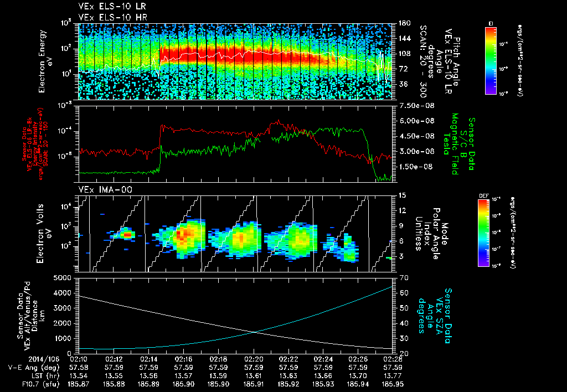Click the 'V-E Ang (deg)' row label

(x=34, y=368)
